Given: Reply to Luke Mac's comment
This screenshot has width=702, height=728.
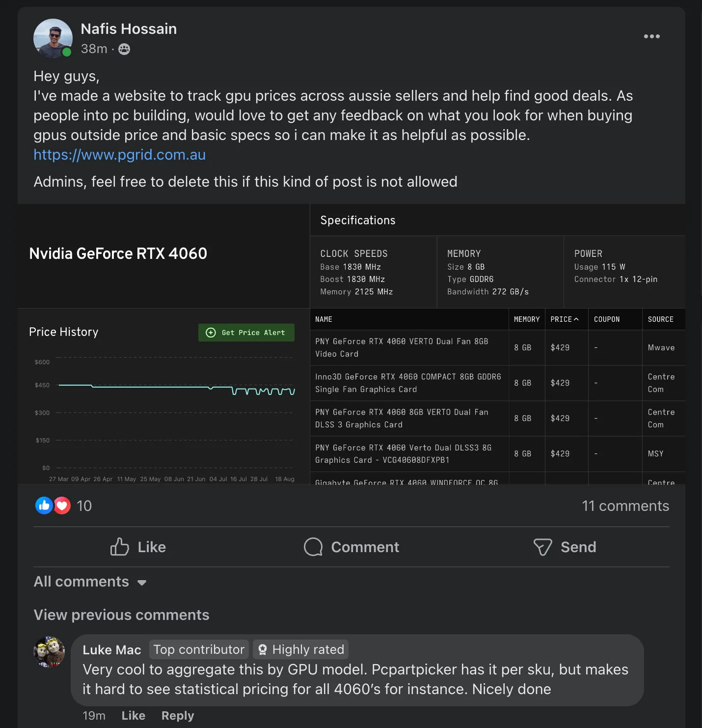Looking at the screenshot, I should 177,716.
